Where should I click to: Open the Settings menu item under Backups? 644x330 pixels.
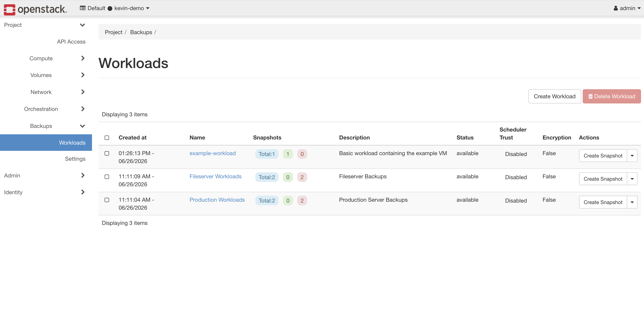click(75, 159)
